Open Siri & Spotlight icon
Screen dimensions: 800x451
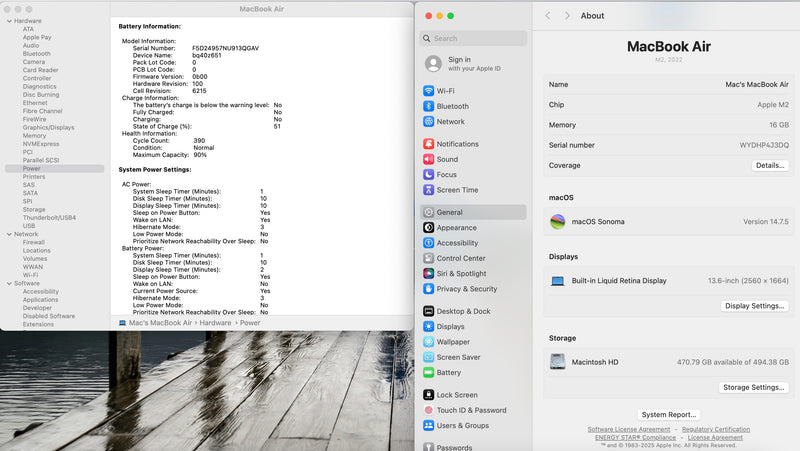point(429,273)
